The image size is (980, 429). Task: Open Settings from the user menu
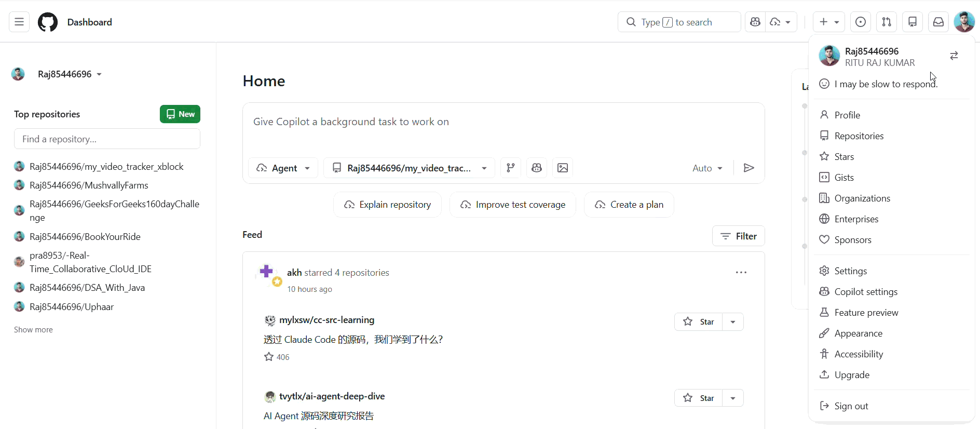coord(891,271)
